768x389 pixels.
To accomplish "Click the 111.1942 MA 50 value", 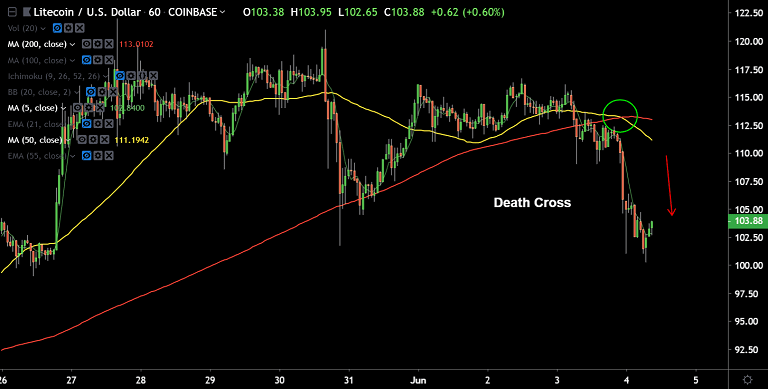I will pos(132,140).
